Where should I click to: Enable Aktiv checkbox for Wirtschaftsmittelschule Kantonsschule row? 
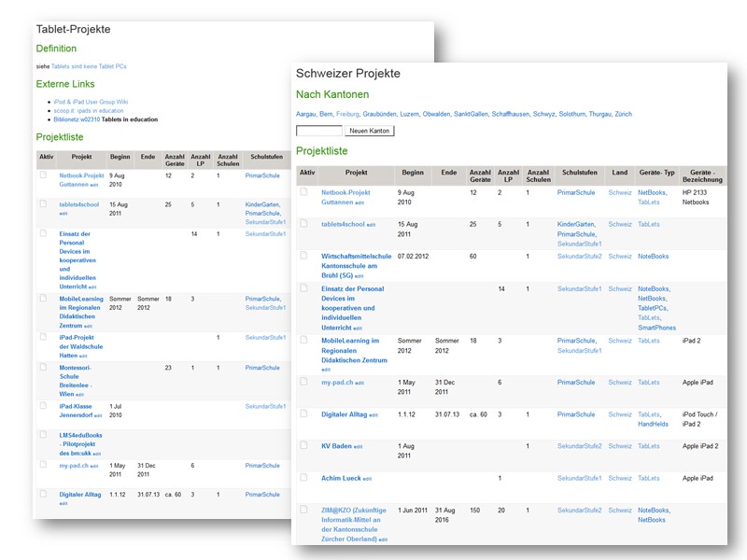click(x=303, y=255)
